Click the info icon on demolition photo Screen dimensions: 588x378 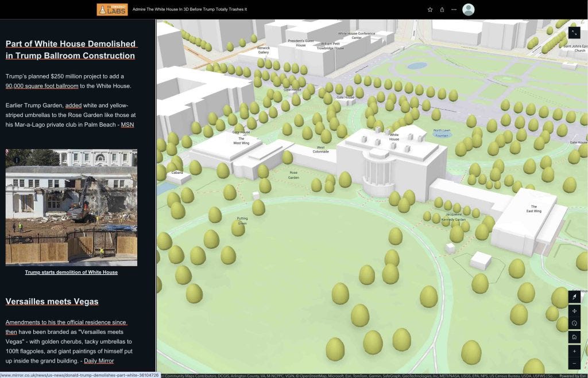(x=16, y=160)
